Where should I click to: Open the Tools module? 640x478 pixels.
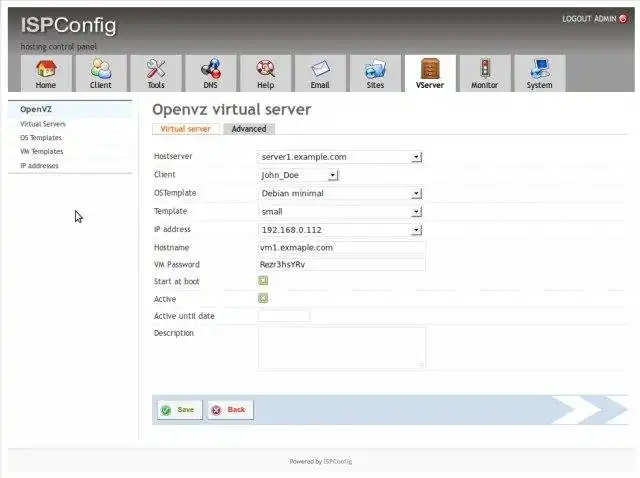click(156, 73)
